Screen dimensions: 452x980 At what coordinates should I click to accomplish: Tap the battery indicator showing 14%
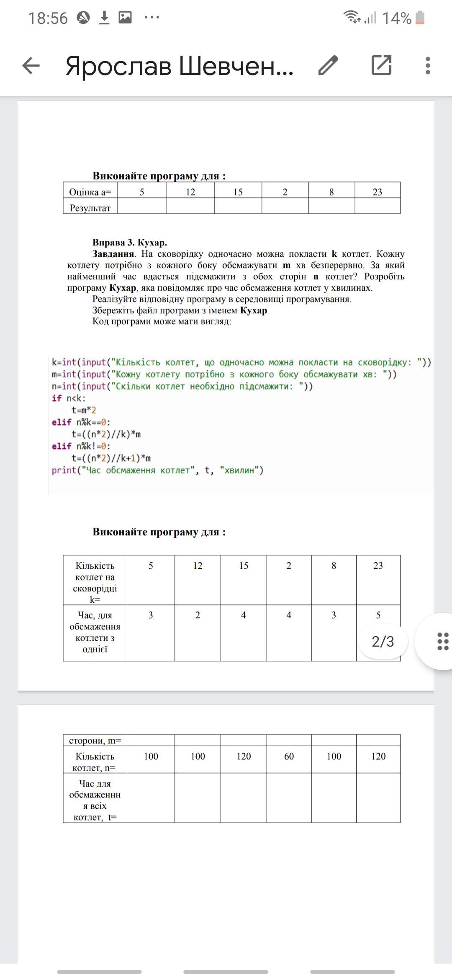pos(403,18)
